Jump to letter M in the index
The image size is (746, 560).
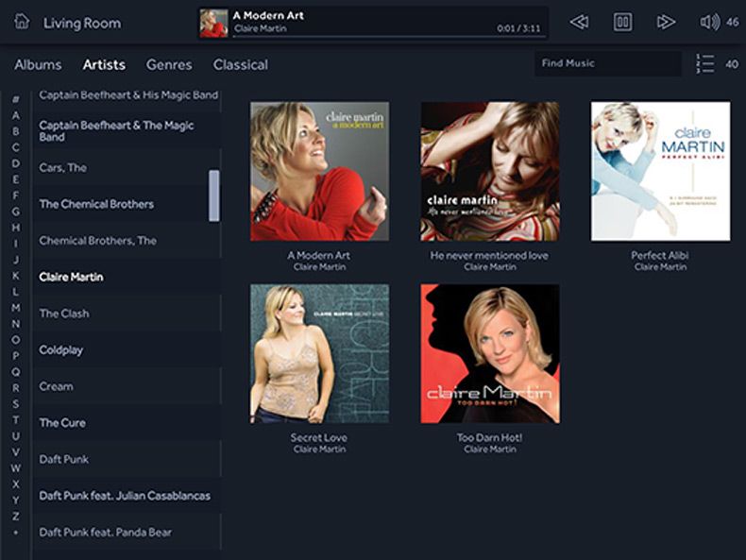(x=16, y=308)
